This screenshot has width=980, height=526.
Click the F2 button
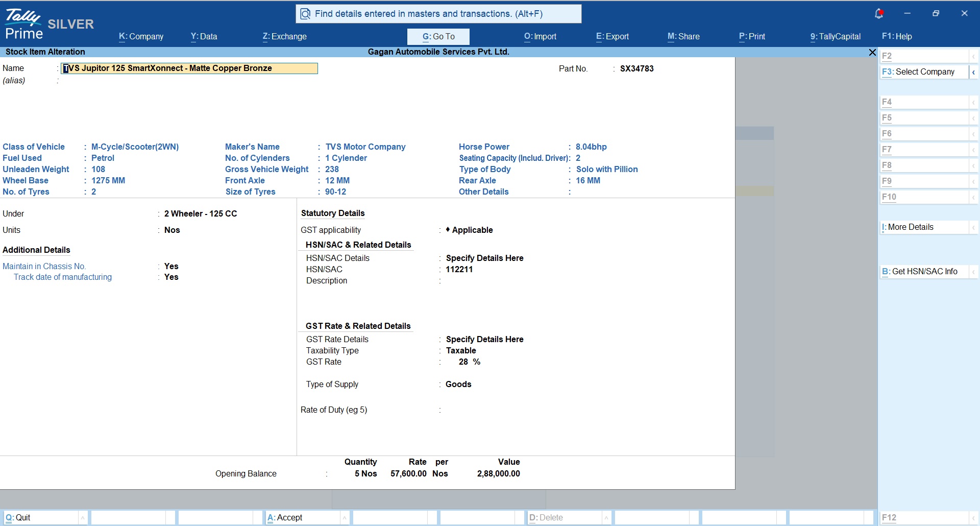(924, 56)
